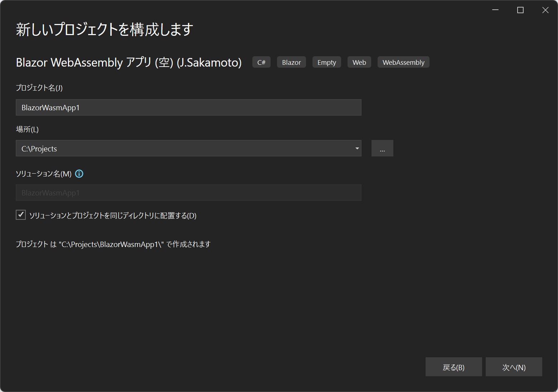Click the WebAssembly tag

(403, 62)
